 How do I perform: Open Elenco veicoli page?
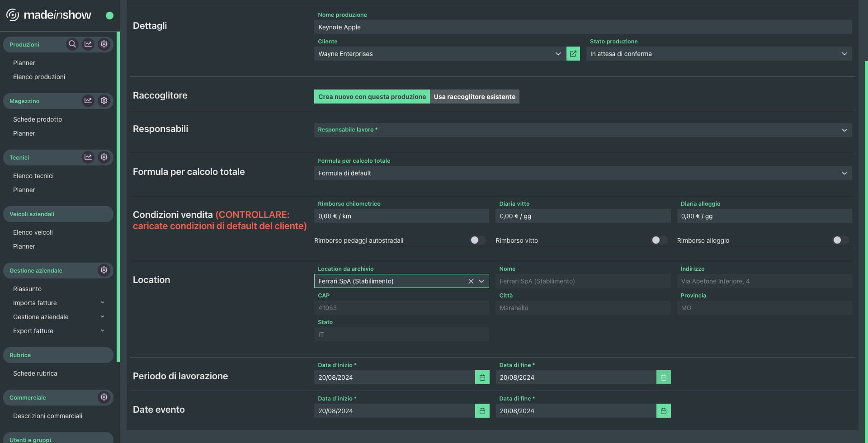[x=33, y=232]
